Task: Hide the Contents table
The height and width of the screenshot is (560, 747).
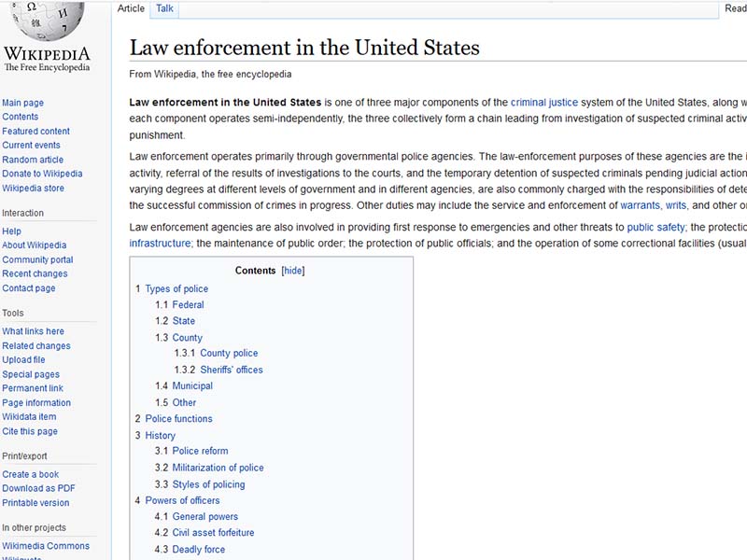Action: [x=293, y=271]
